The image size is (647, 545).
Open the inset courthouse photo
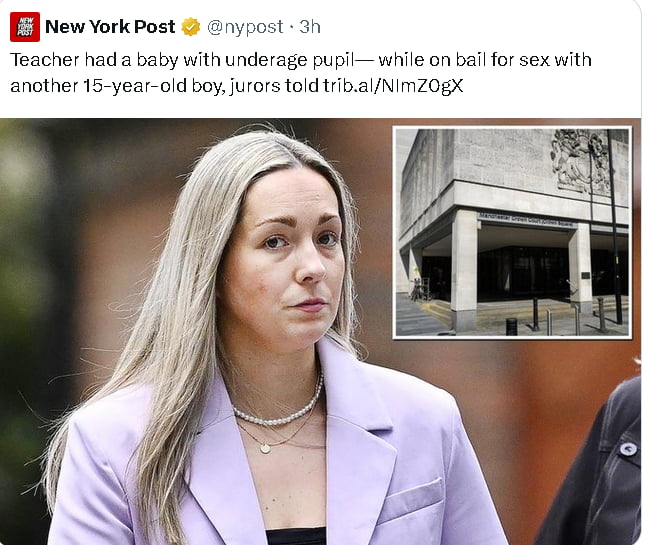click(512, 232)
